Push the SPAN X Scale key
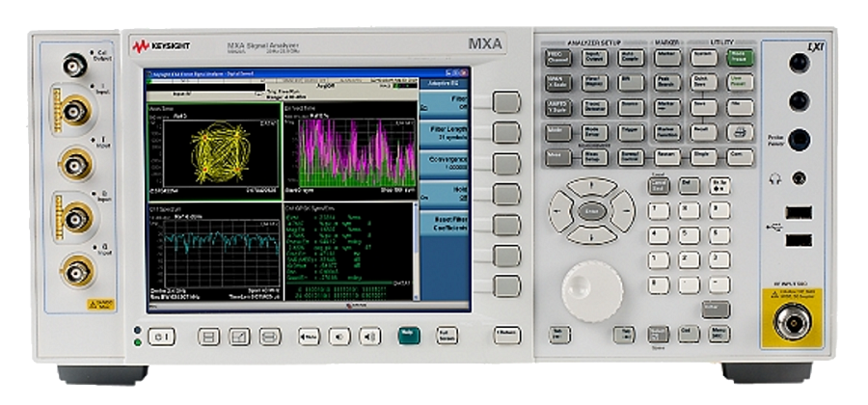The image size is (868, 405). coord(557,83)
